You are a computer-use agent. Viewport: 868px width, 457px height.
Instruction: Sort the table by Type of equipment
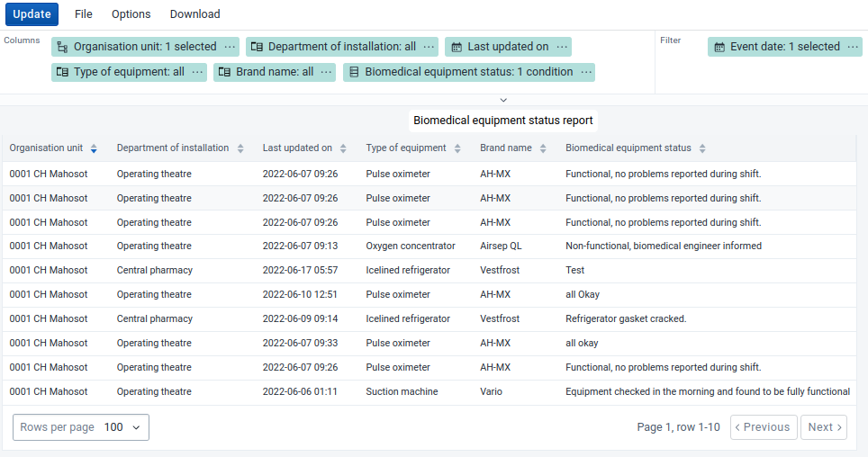click(x=457, y=148)
